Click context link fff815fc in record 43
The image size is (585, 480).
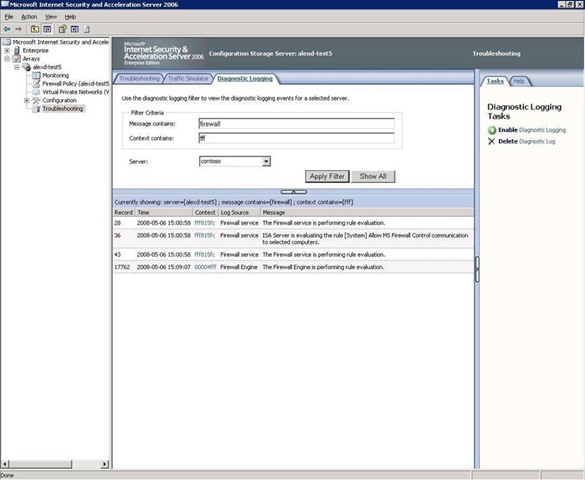[x=204, y=254]
